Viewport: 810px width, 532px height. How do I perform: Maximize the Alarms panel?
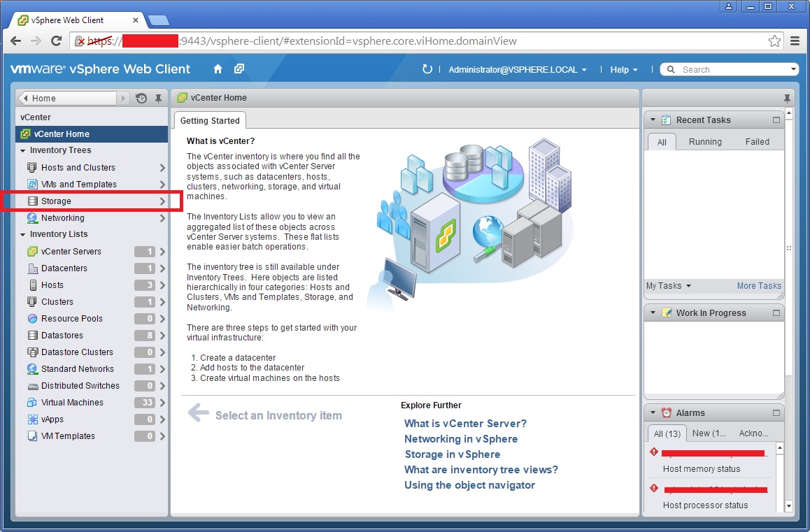point(776,412)
